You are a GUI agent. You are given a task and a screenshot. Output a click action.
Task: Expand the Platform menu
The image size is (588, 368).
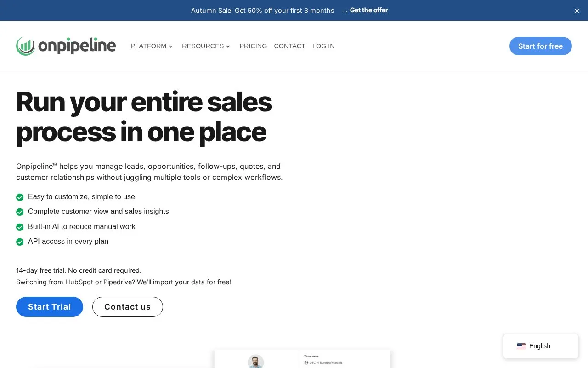152,46
